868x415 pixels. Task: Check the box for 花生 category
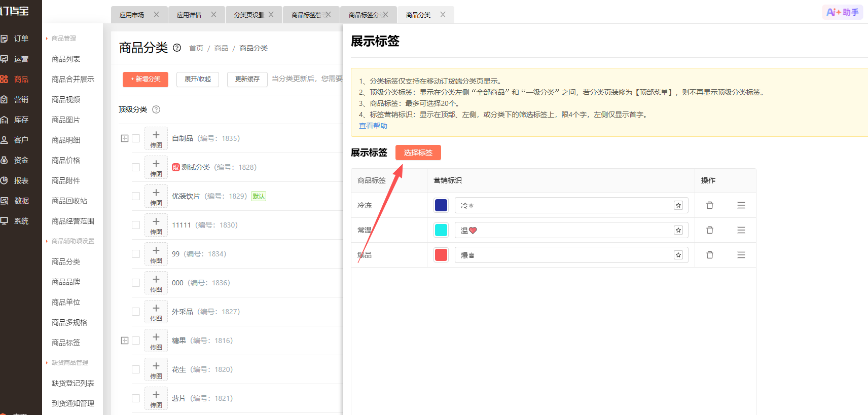pos(136,369)
